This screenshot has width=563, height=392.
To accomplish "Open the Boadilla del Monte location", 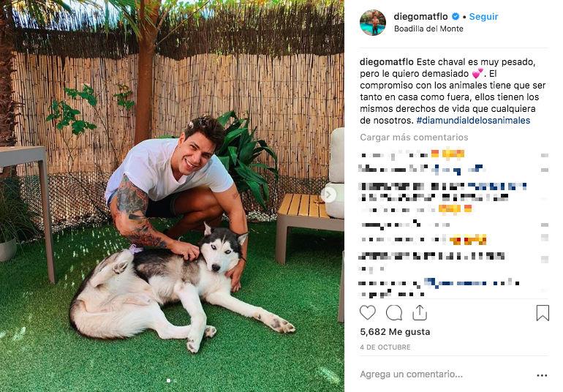I will coord(428,29).
